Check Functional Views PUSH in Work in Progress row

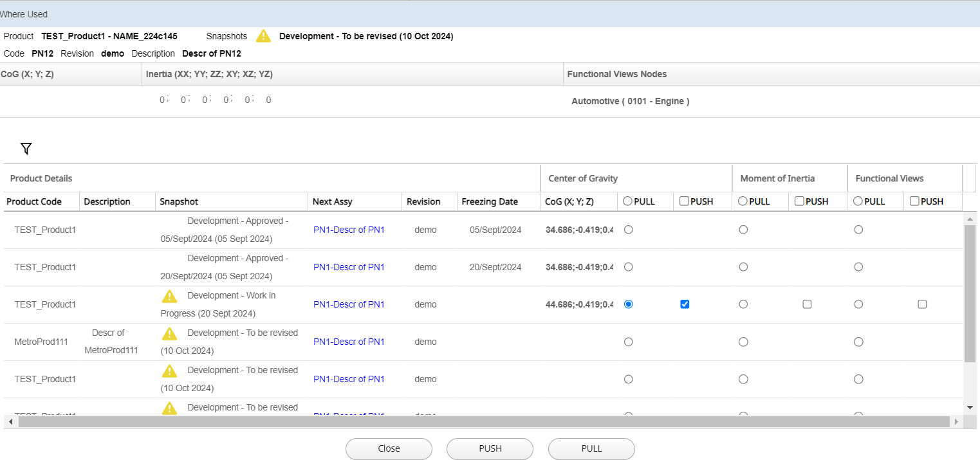point(922,304)
